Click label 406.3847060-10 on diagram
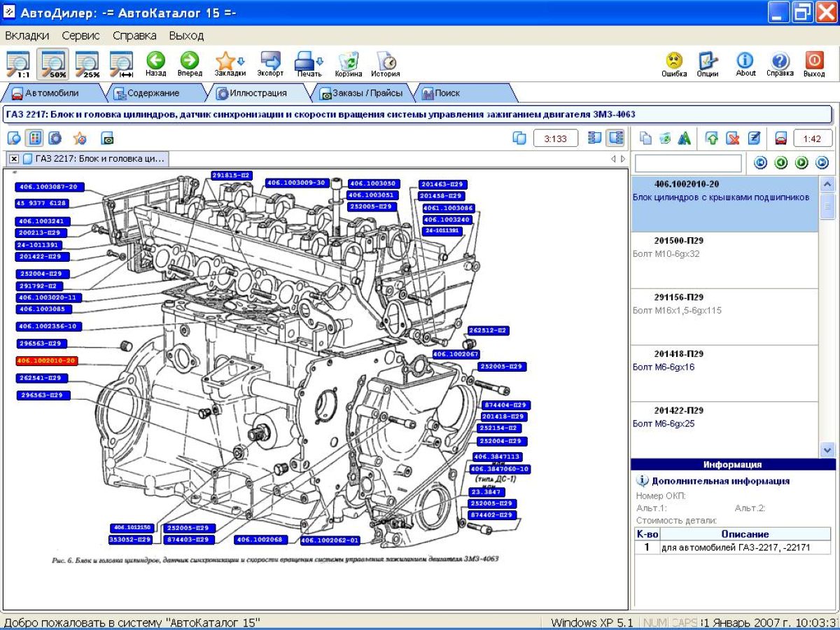The width and height of the screenshot is (840, 630). 499,469
